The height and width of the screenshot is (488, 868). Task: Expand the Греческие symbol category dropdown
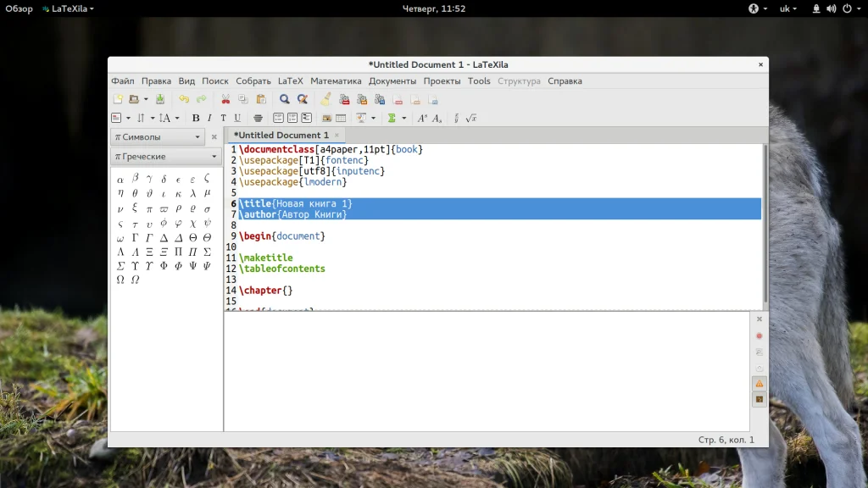tap(166, 157)
